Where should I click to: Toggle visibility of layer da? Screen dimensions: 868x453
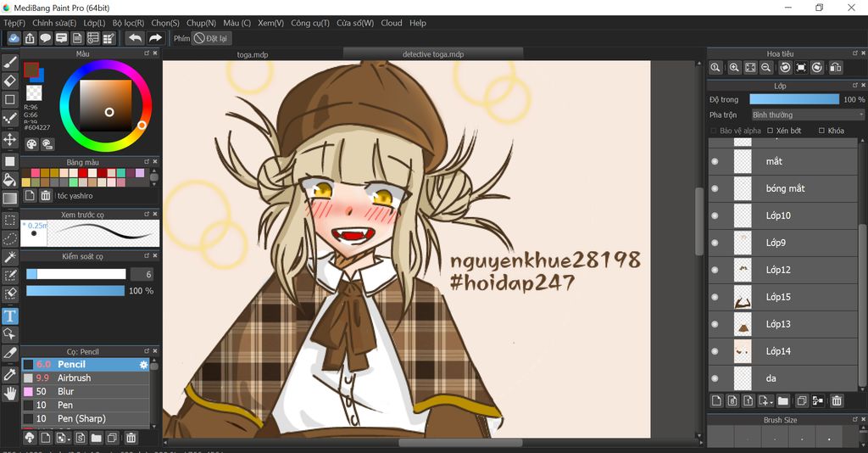pyautogui.click(x=715, y=378)
